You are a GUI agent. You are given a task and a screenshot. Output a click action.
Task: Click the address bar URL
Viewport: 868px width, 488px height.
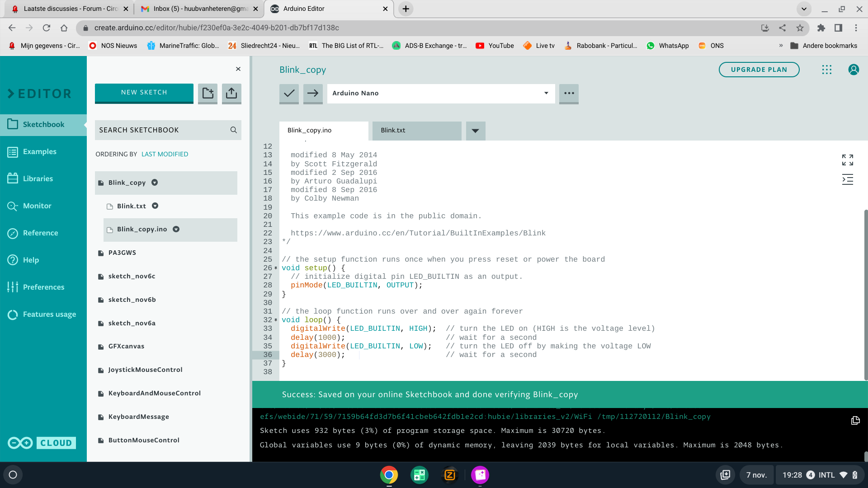click(x=217, y=28)
